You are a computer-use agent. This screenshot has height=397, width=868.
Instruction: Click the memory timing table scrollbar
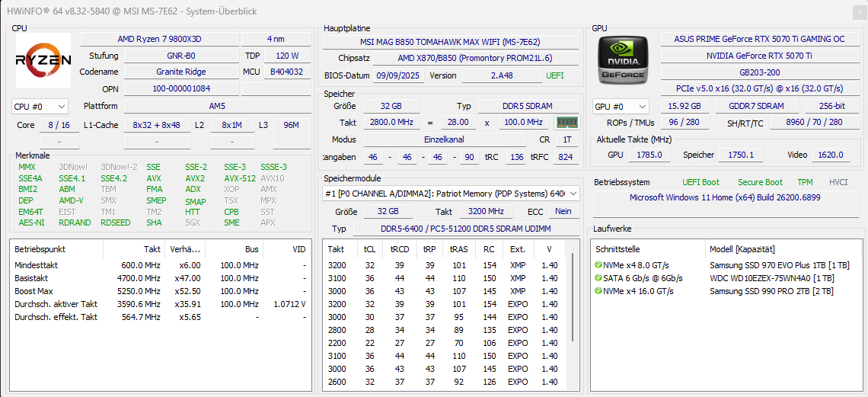pos(573,296)
